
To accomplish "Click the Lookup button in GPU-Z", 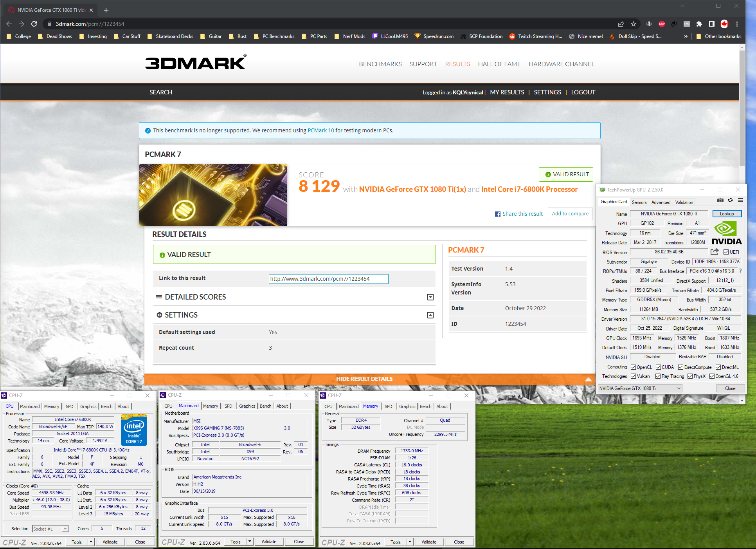I will (727, 214).
